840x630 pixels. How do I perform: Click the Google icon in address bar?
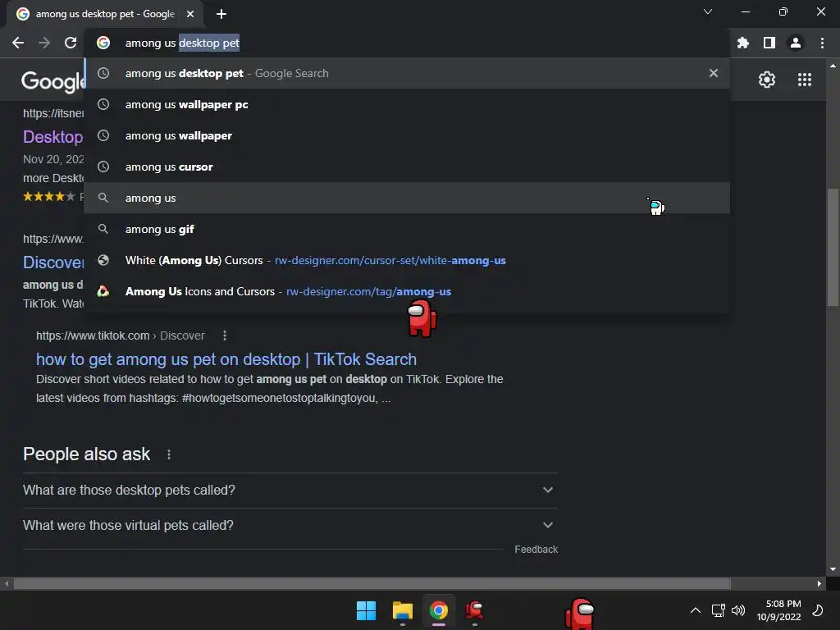(x=103, y=43)
